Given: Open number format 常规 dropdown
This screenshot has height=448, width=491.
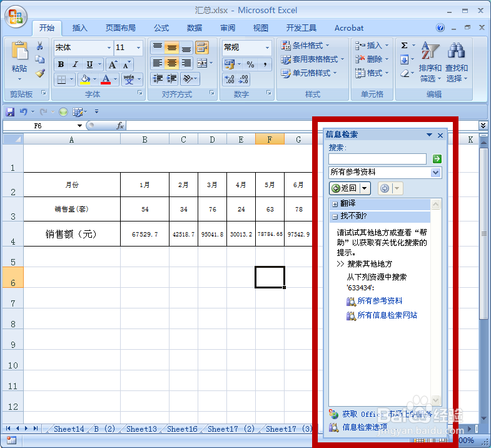Looking at the screenshot, I should [x=268, y=48].
